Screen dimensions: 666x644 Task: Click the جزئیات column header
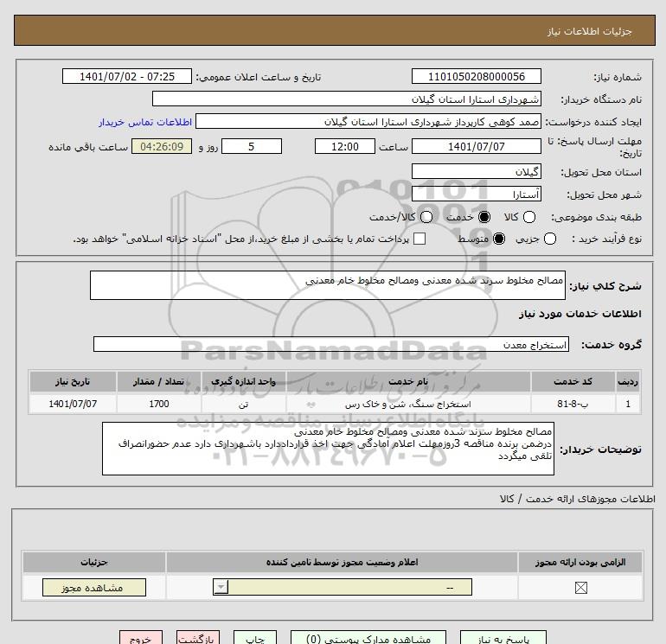point(94,562)
